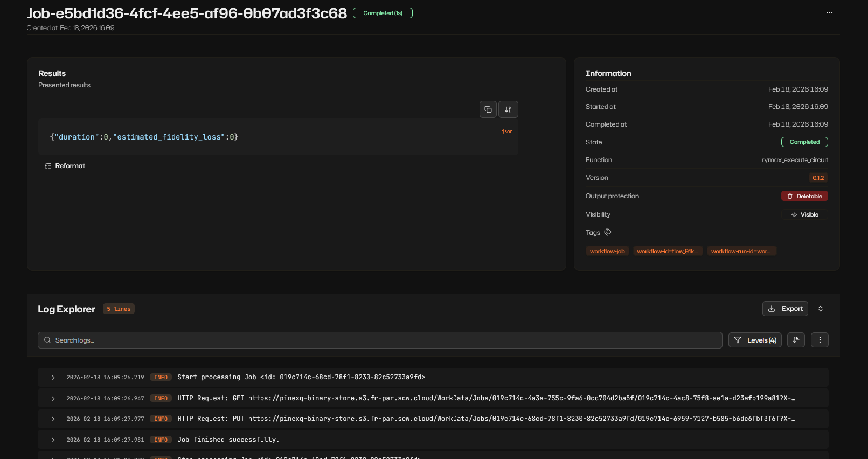
Task: Click the timestamp 2026-02-18 16:09:26.947
Action: (x=105, y=399)
